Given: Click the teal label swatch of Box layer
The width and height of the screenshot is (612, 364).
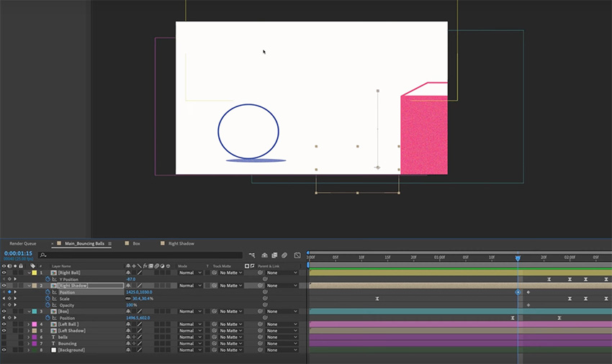Looking at the screenshot, I should pos(35,311).
